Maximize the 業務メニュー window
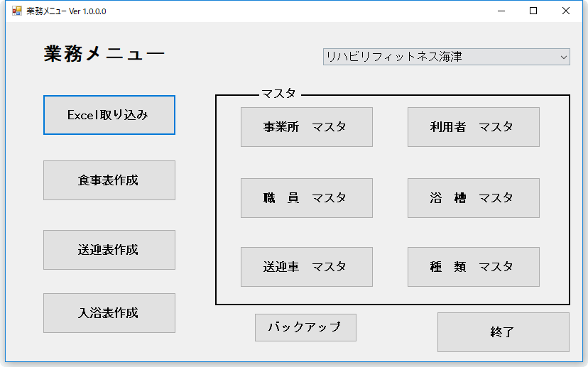588x367 pixels. 533,11
